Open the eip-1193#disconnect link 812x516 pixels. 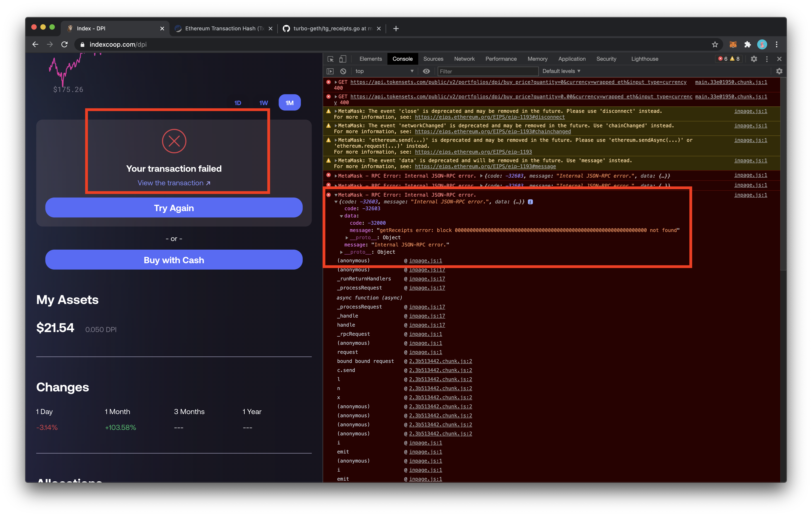[x=489, y=117]
